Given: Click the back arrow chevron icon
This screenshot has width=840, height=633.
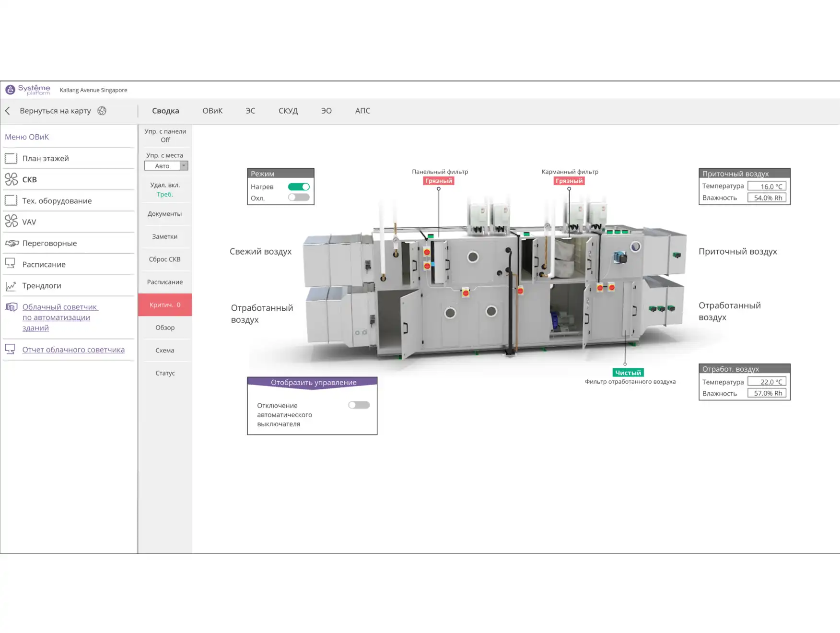Looking at the screenshot, I should tap(8, 111).
